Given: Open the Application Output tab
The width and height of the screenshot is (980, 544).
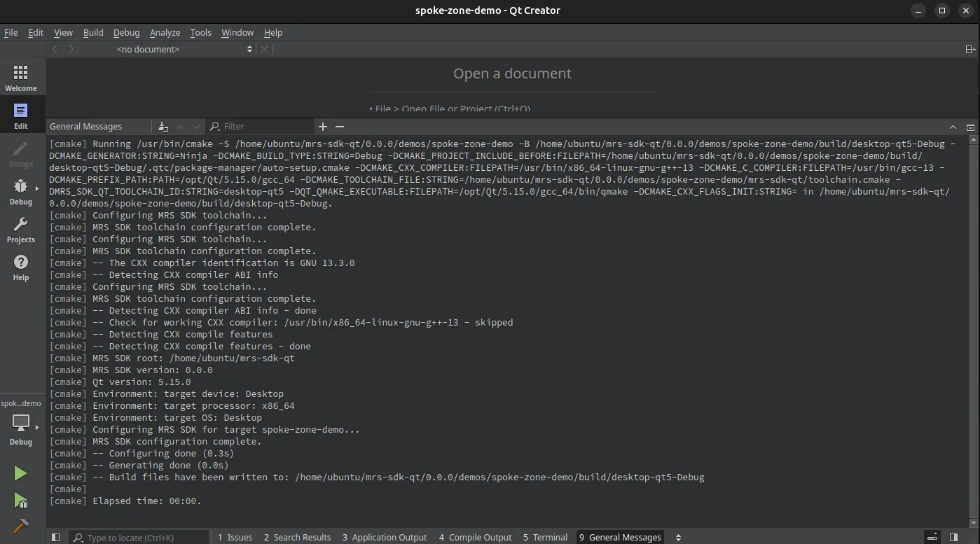Looking at the screenshot, I should pyautogui.click(x=385, y=538).
